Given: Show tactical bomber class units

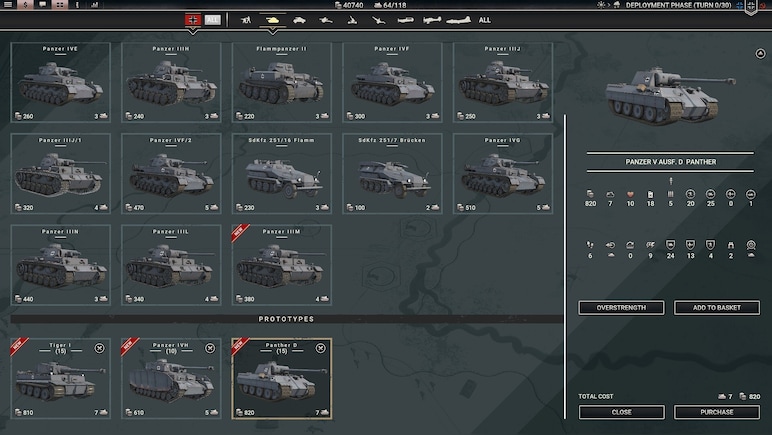Looking at the screenshot, I should [x=432, y=20].
